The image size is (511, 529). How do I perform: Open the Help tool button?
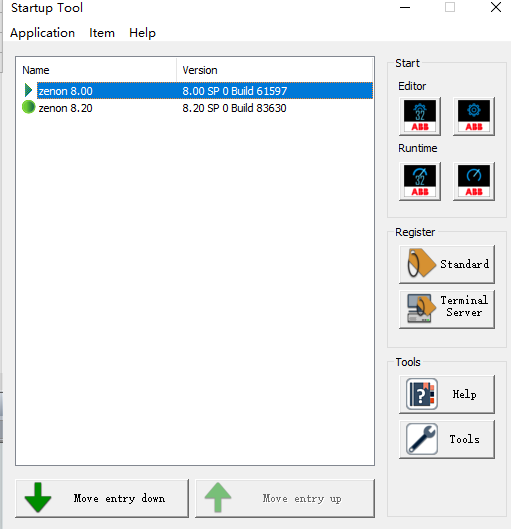[x=447, y=394]
